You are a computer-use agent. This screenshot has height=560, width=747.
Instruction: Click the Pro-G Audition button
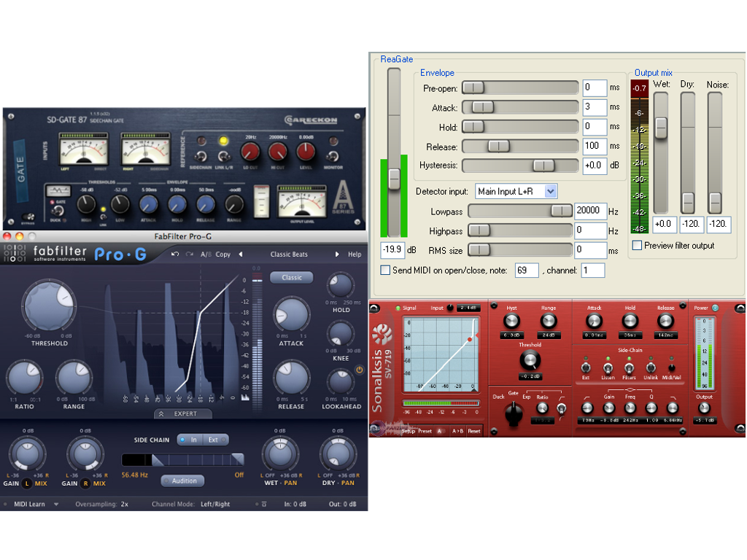coord(182,481)
